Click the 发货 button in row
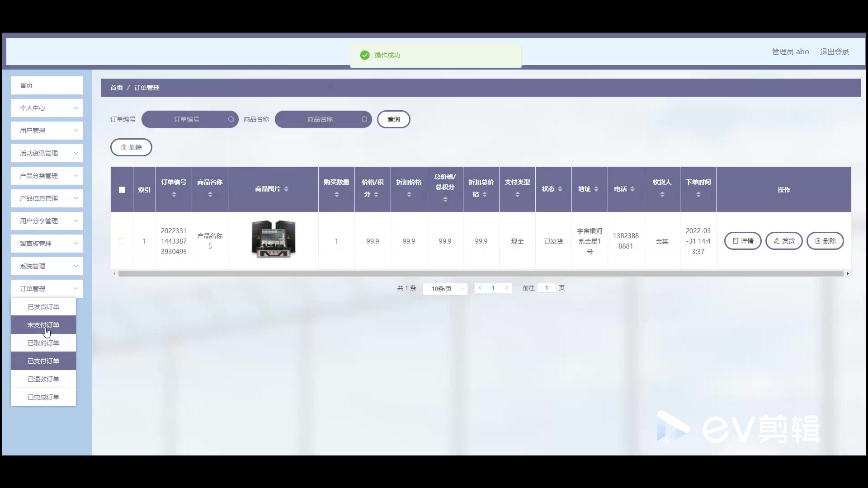The width and height of the screenshot is (868, 488). [x=784, y=241]
